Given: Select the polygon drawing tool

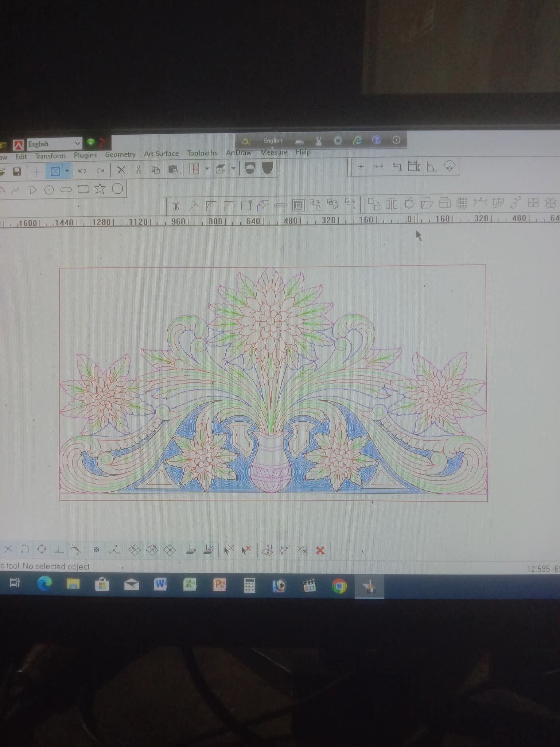Looking at the screenshot, I should point(117,188).
